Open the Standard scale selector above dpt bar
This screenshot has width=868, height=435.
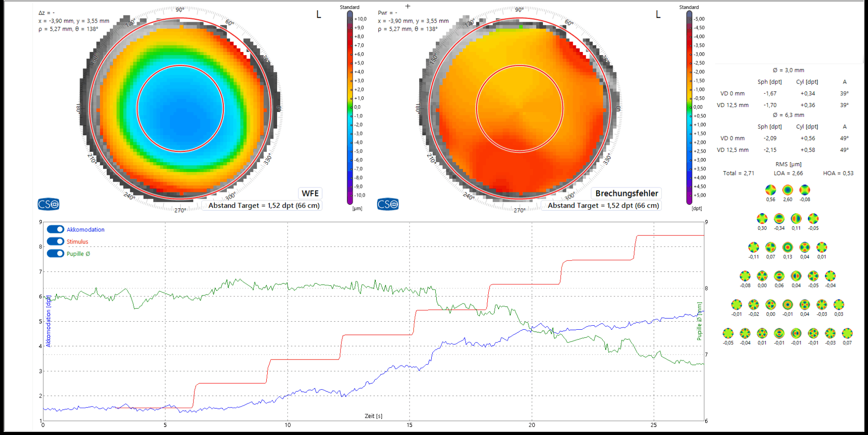pos(689,7)
